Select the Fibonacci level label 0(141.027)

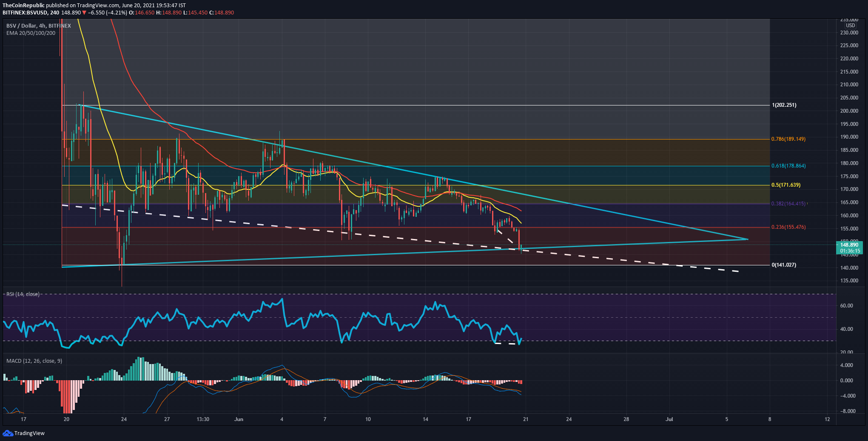[x=784, y=265]
